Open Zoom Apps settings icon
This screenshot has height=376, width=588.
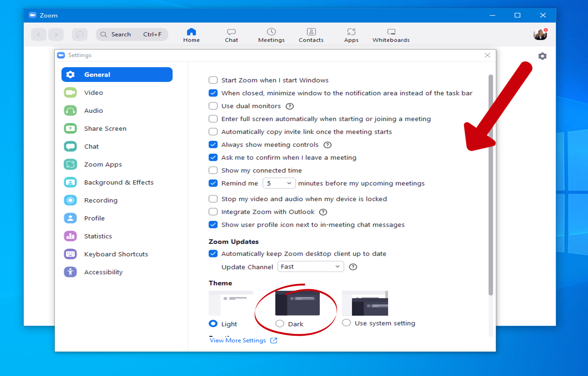pos(70,164)
